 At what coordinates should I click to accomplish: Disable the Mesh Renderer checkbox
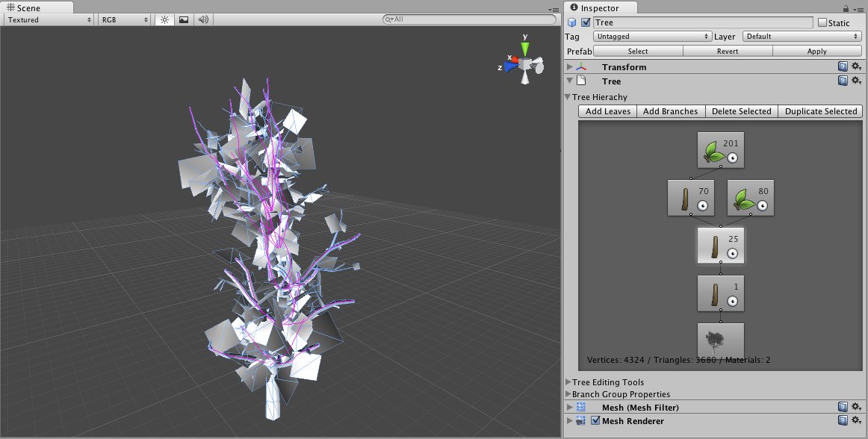click(595, 421)
